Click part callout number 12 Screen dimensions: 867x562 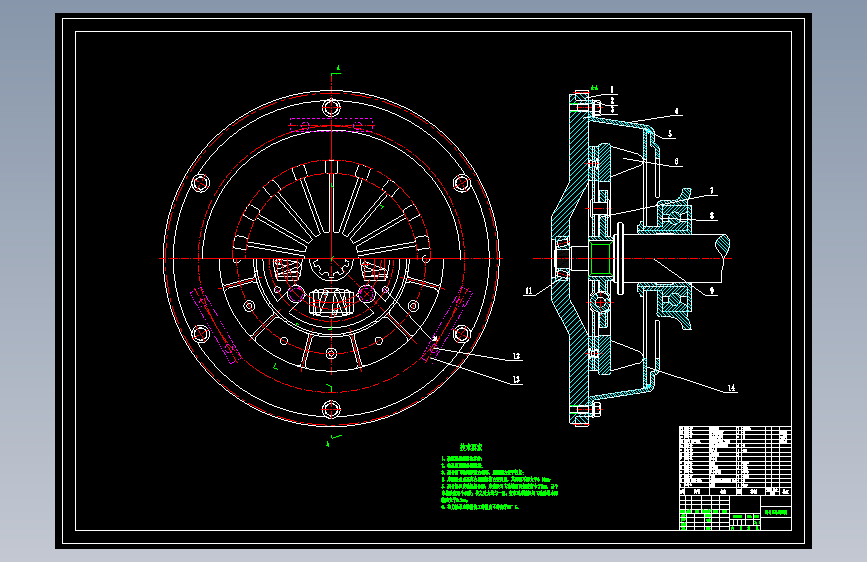point(516,356)
